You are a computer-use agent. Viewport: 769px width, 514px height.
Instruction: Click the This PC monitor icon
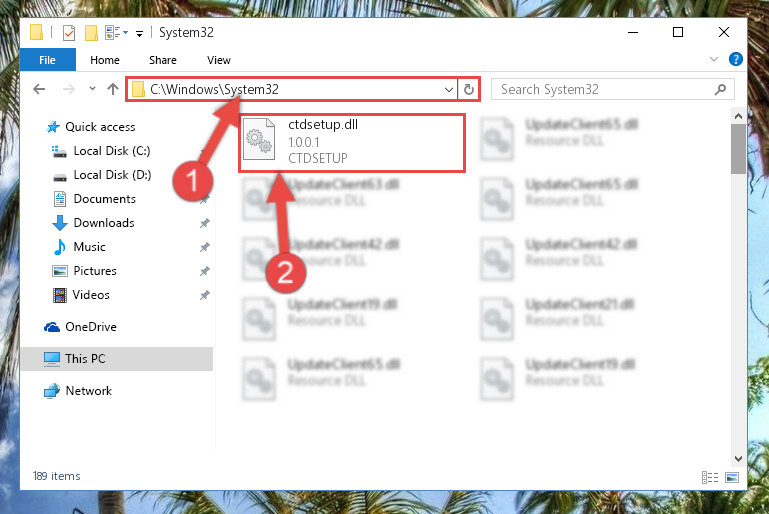point(52,359)
